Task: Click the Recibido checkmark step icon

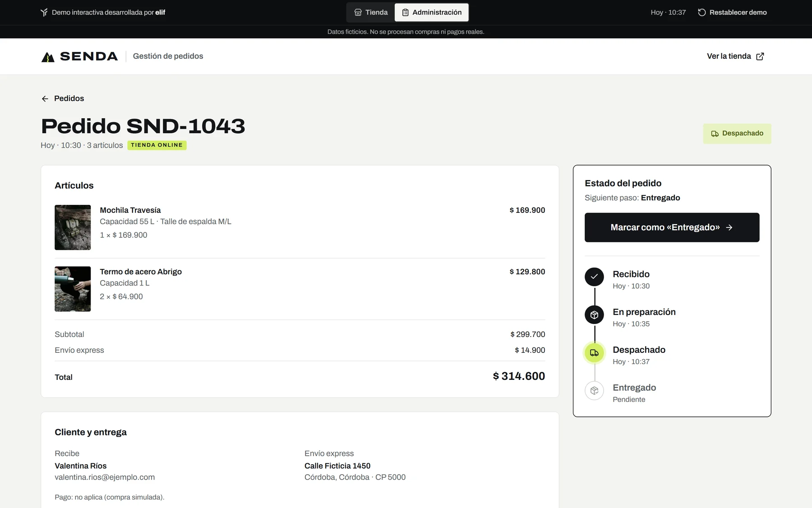Action: click(x=594, y=277)
